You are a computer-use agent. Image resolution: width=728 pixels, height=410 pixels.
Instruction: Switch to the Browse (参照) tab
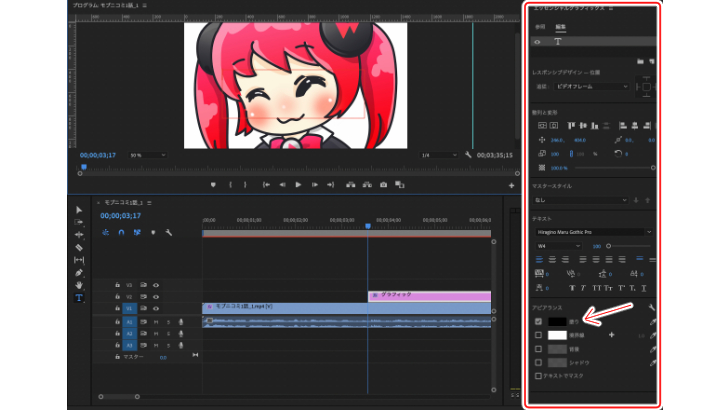pos(540,27)
